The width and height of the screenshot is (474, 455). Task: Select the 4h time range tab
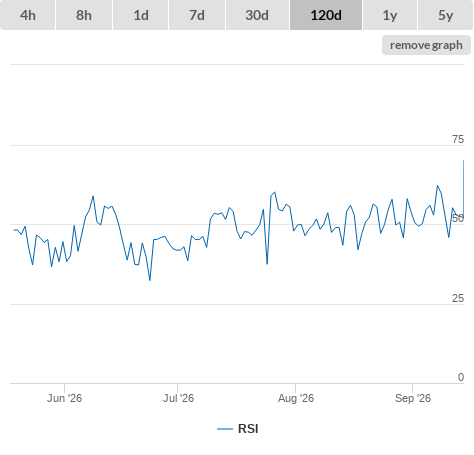[28, 15]
